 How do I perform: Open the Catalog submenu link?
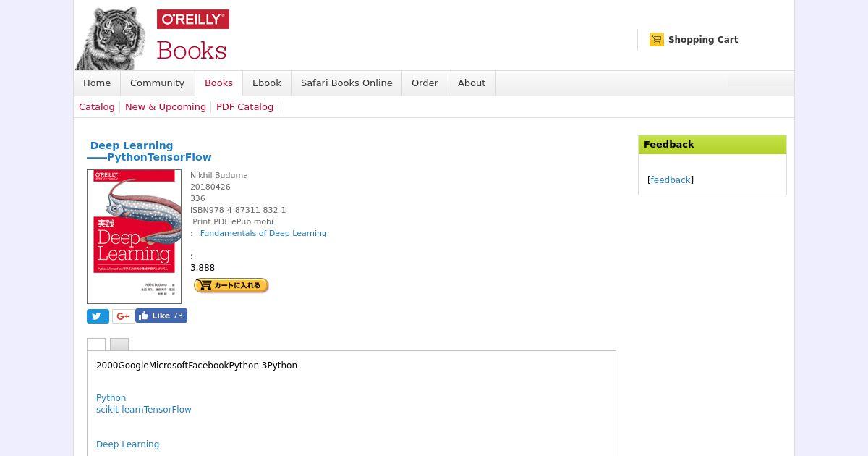[x=97, y=107]
